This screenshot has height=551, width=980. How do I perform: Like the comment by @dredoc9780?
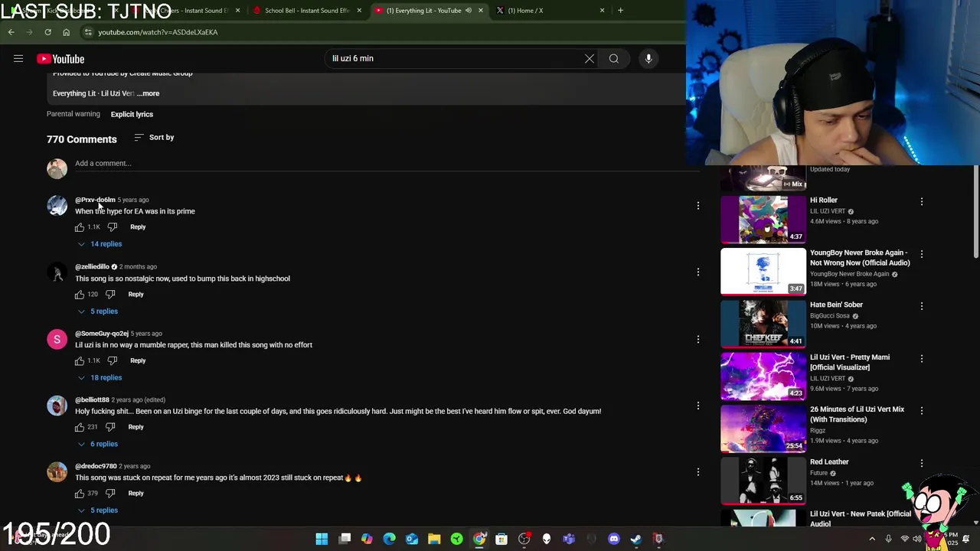tap(80, 494)
